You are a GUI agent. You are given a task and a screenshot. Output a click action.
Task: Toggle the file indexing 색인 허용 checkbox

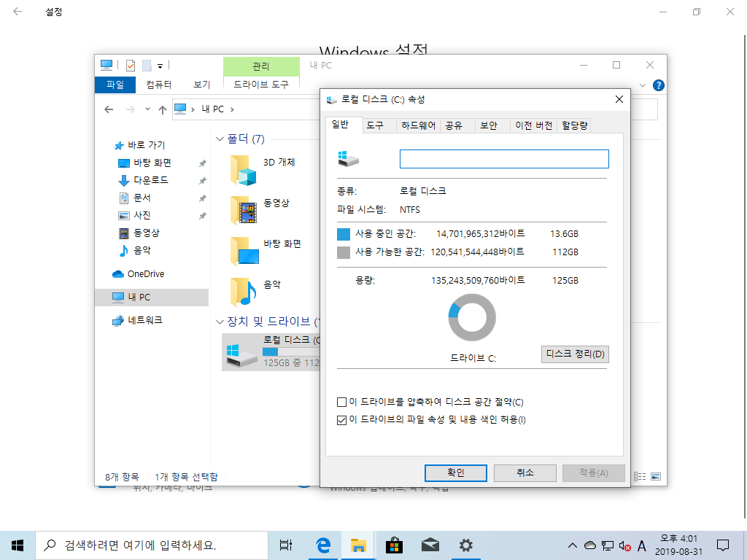(x=341, y=420)
